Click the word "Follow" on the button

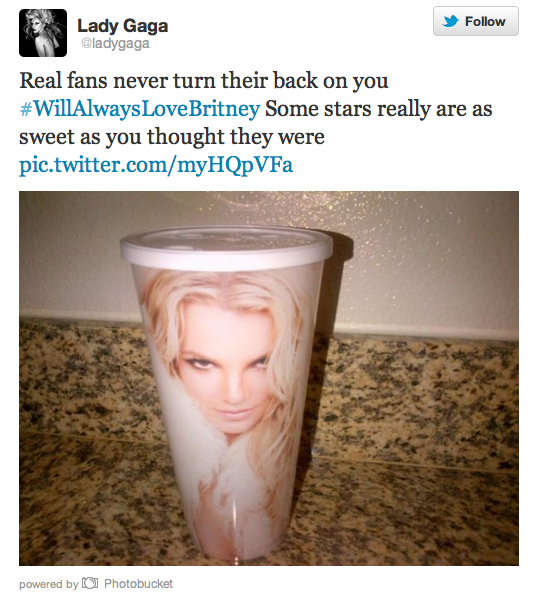(x=485, y=22)
